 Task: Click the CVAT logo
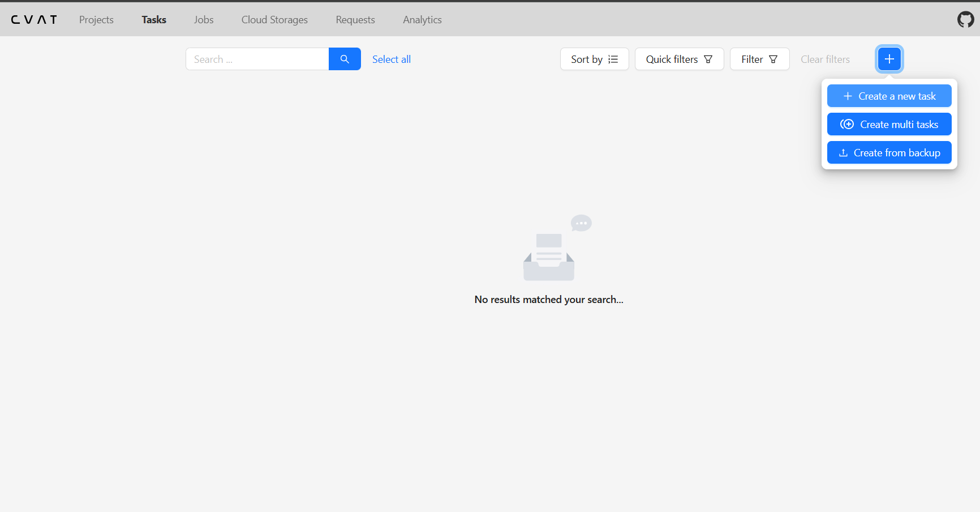pyautogui.click(x=34, y=20)
